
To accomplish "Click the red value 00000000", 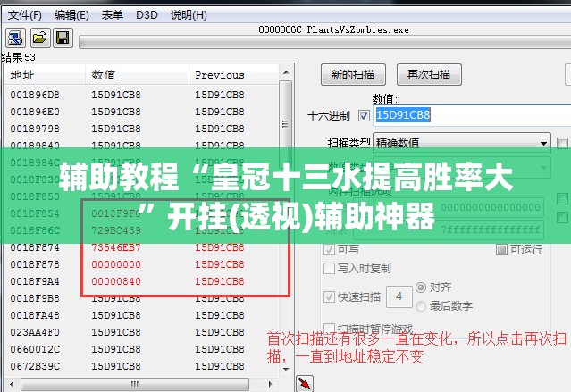I will 116,264.
